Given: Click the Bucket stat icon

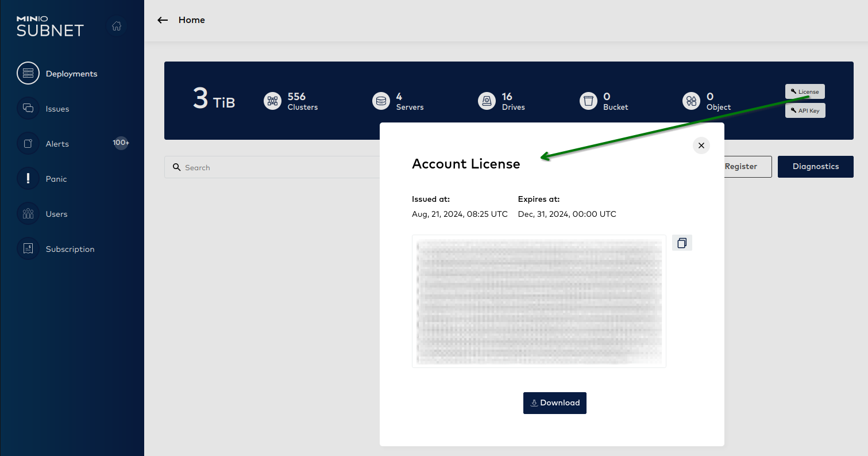Looking at the screenshot, I should (x=588, y=101).
